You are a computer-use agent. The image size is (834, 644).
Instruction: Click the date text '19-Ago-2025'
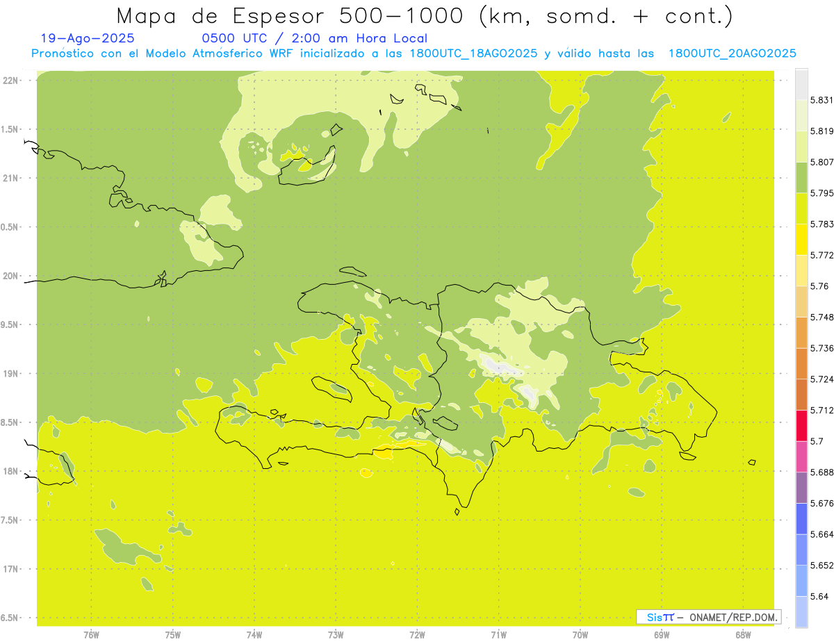point(88,38)
